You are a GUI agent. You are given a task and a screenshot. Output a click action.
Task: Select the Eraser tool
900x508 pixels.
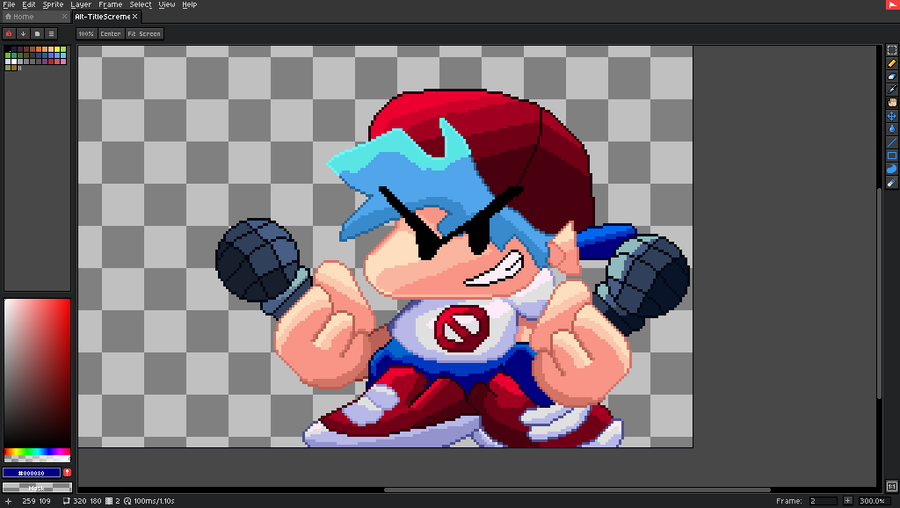(891, 76)
